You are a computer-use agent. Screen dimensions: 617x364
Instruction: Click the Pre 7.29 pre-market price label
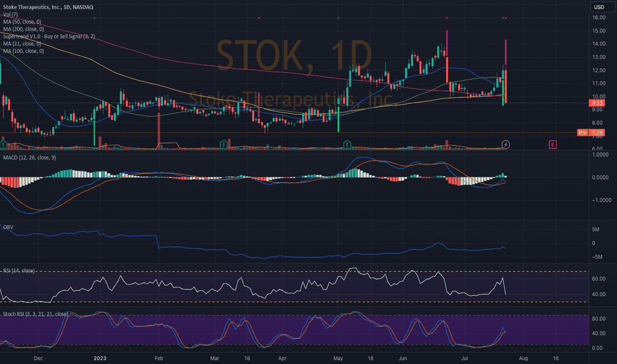(591, 132)
